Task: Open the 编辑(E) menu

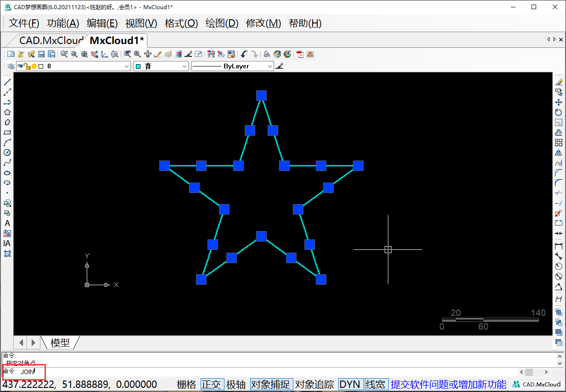Action: 102,23
